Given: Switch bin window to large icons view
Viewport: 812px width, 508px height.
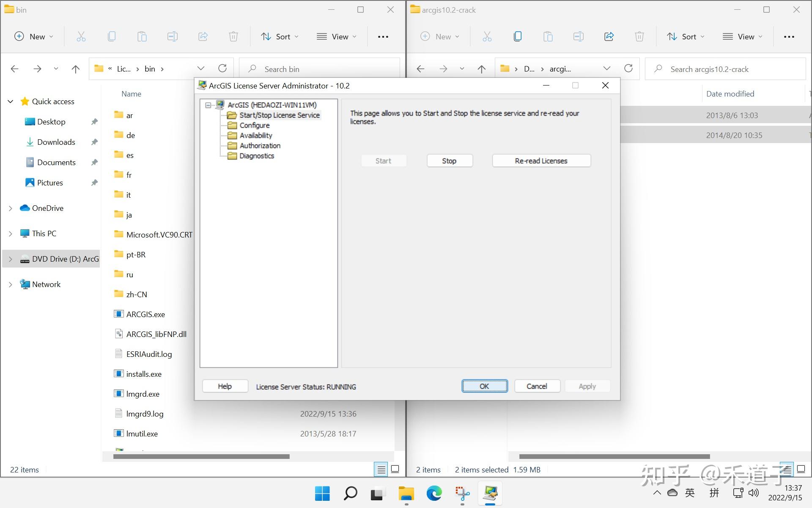Looking at the screenshot, I should [395, 469].
